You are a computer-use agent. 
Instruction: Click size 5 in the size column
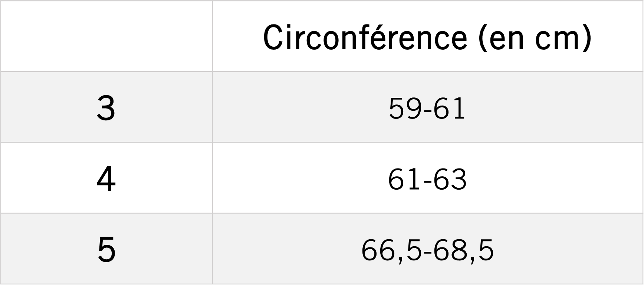click(106, 250)
